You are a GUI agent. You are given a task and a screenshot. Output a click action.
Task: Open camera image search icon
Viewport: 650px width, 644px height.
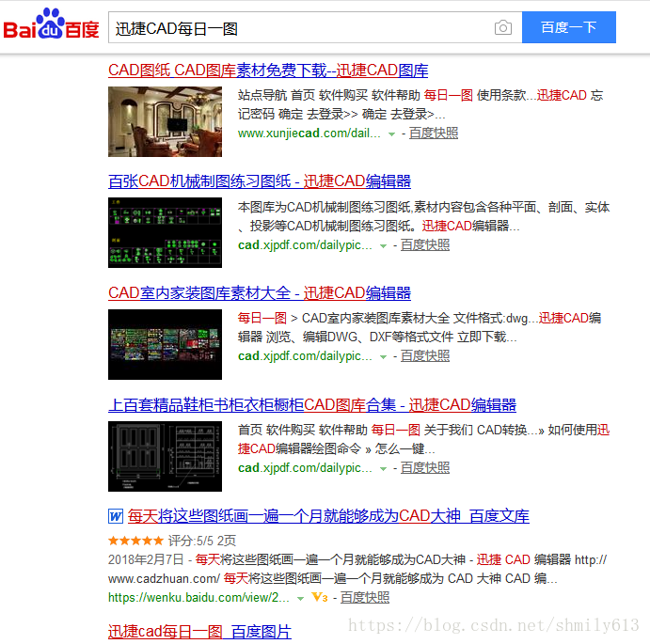tap(503, 28)
